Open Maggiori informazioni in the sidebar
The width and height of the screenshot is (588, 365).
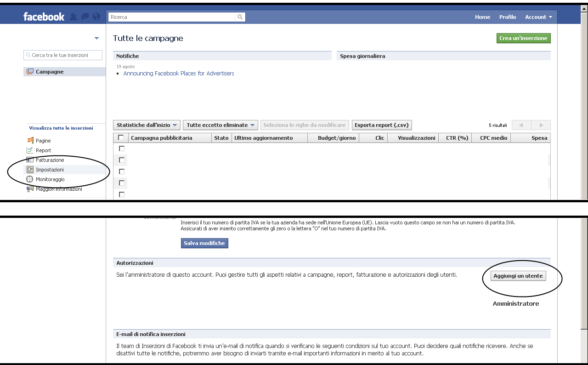pyautogui.click(x=59, y=189)
